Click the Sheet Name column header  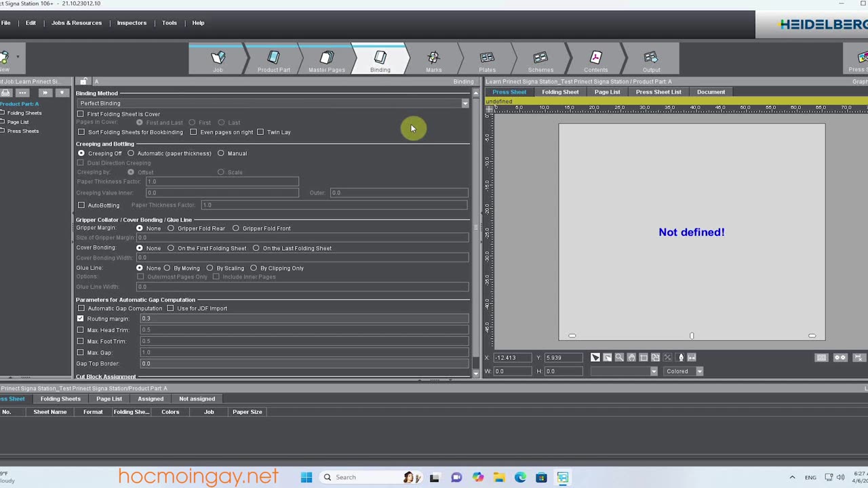[x=50, y=412]
